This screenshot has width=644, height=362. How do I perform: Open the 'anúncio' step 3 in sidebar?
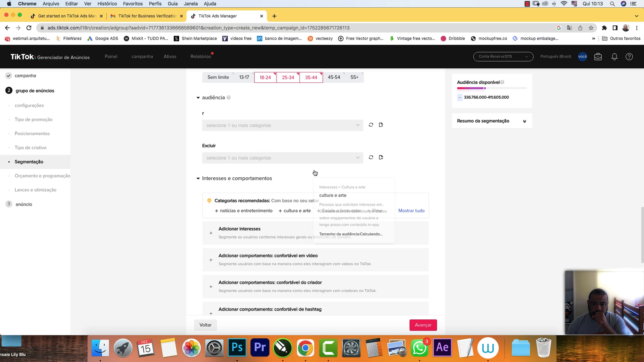(x=24, y=204)
